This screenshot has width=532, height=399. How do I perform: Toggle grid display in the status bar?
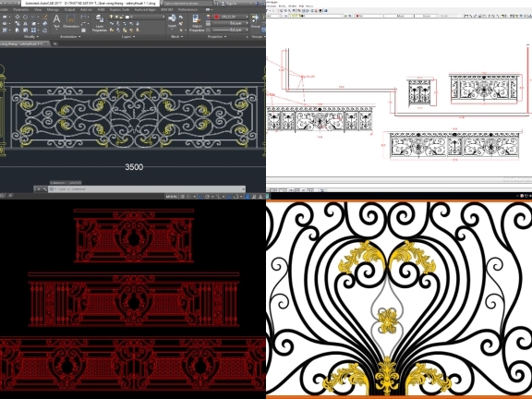tap(183, 197)
